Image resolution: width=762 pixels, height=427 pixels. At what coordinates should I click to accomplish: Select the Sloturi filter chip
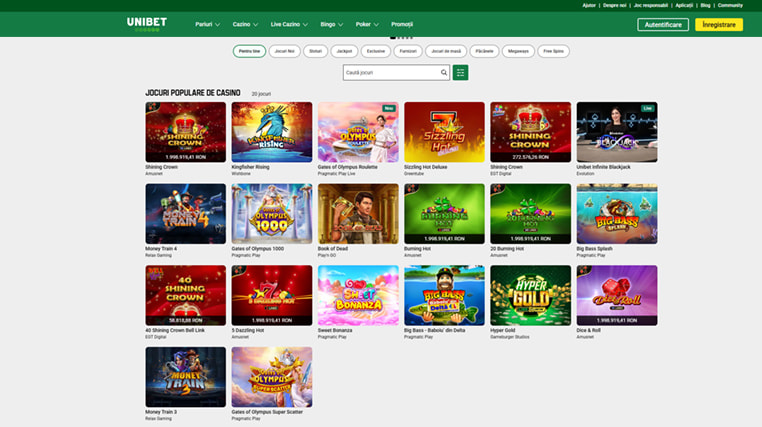pyautogui.click(x=315, y=51)
